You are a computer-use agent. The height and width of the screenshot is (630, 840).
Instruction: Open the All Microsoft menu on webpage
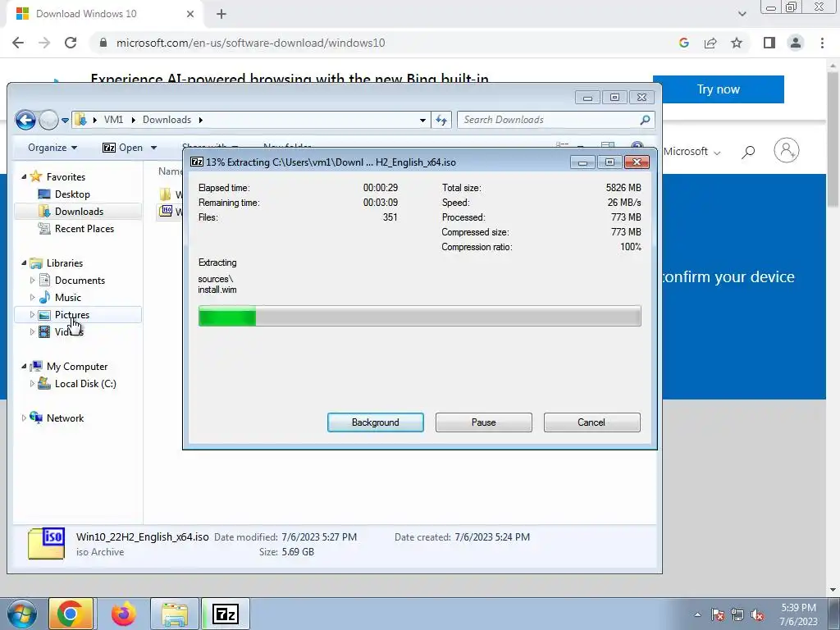tap(692, 152)
